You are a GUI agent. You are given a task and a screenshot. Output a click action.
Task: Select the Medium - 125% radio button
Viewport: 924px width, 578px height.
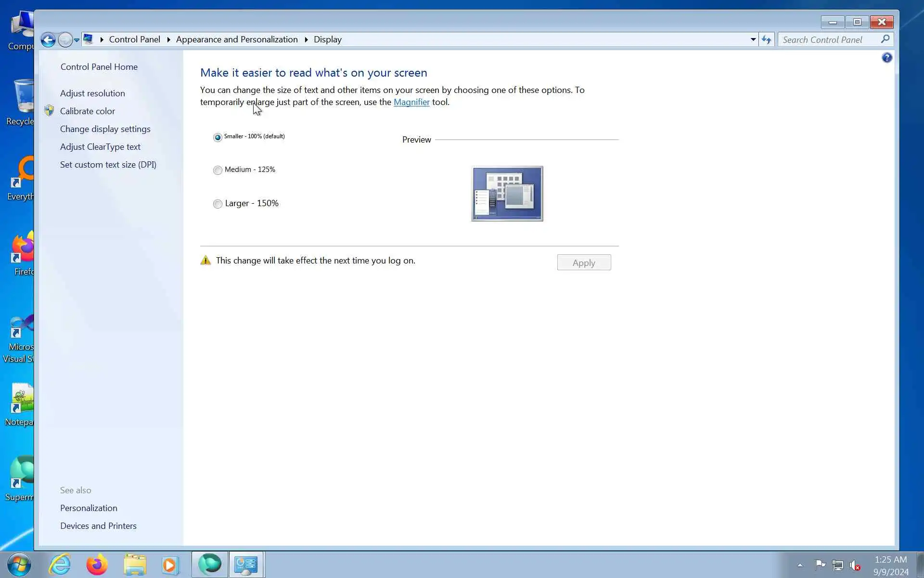[218, 170]
